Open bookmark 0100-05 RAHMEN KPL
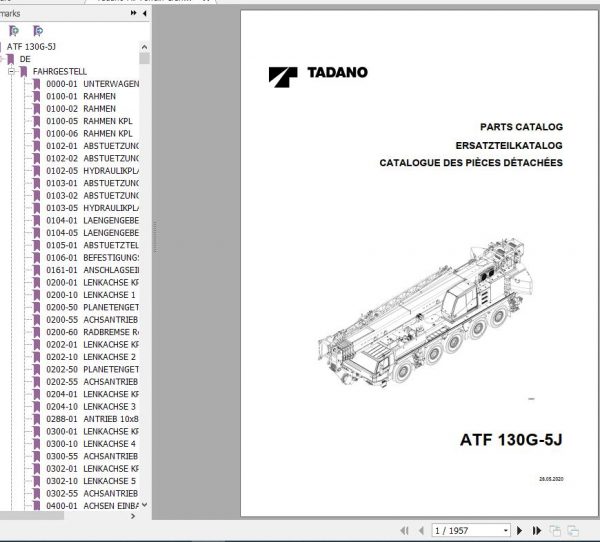600x542 pixels. (89, 121)
